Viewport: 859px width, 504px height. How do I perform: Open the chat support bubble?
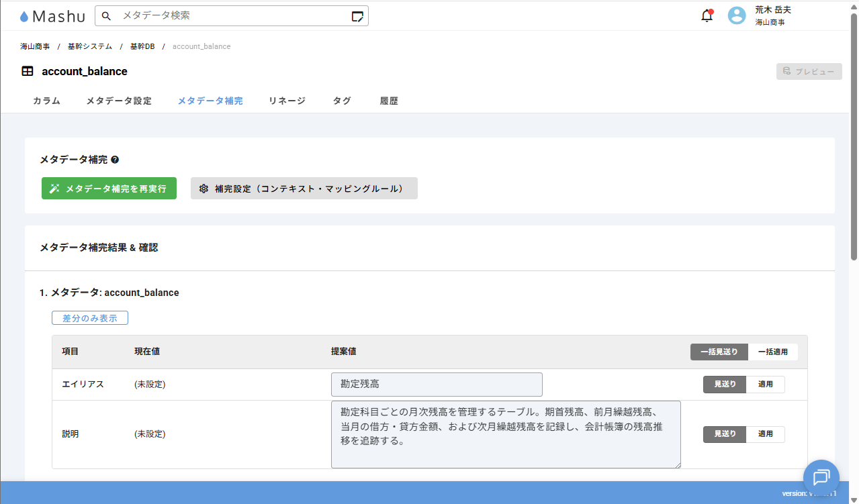[x=821, y=477]
